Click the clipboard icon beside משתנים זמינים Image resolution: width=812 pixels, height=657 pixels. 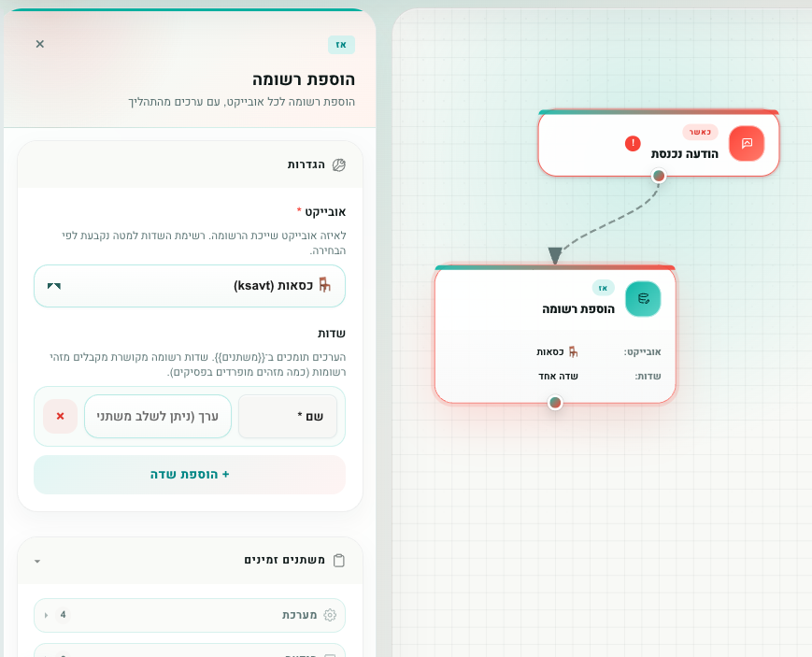click(338, 560)
